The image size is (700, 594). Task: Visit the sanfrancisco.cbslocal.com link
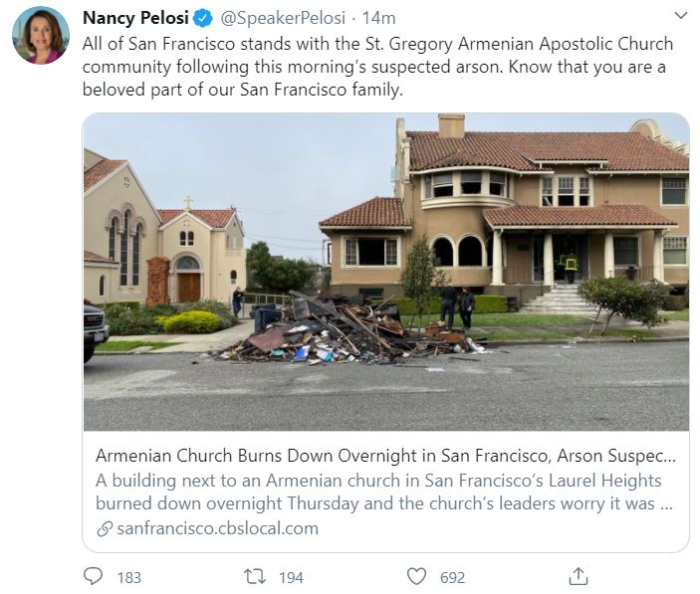(217, 528)
